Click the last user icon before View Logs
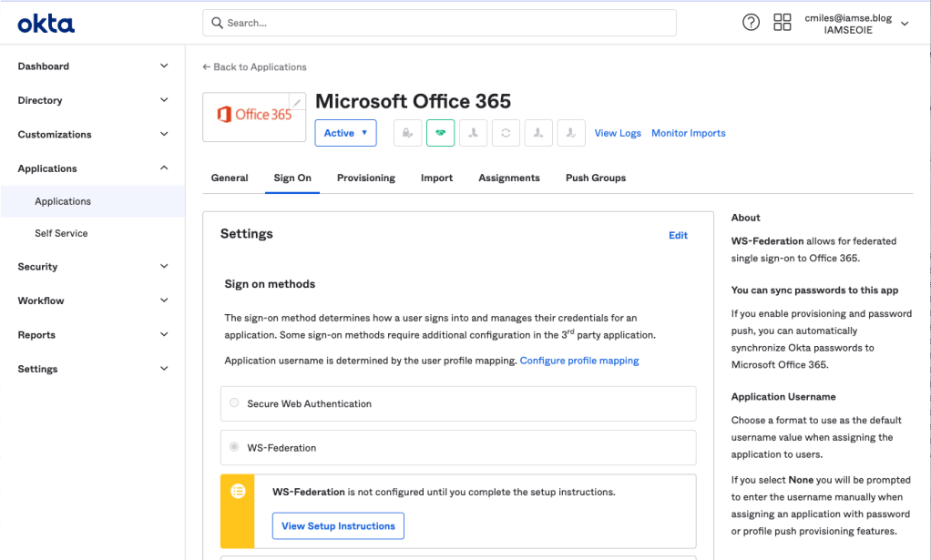This screenshot has width=931, height=560. coord(570,133)
